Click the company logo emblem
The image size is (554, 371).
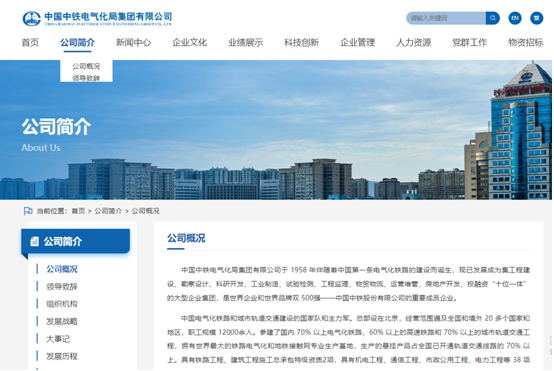tap(31, 19)
